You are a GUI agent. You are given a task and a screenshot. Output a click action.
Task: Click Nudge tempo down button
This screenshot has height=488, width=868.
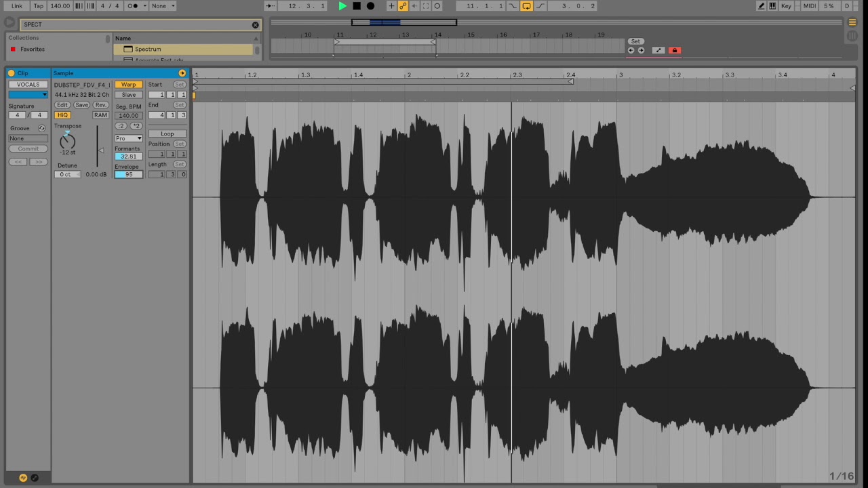pyautogui.click(x=79, y=6)
